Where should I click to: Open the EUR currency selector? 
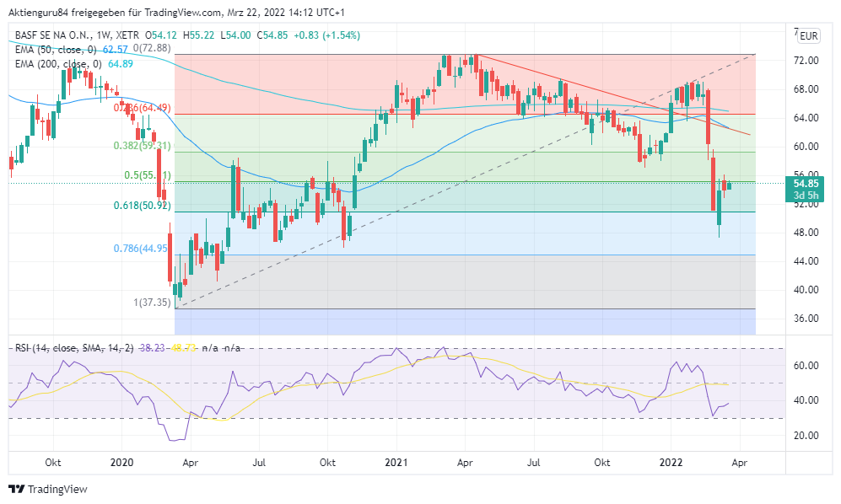[x=808, y=36]
